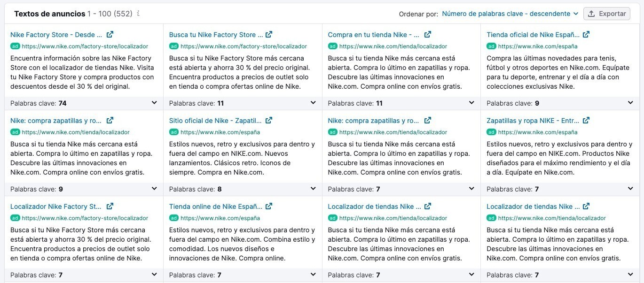644x283 pixels.
Task: Expand the Localizador de tiendas Nike ad
Action: tap(471, 275)
